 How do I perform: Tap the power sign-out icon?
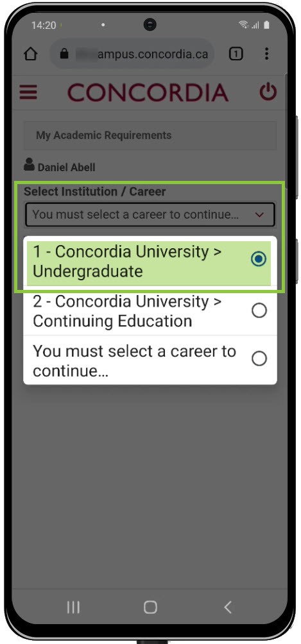coord(268,92)
